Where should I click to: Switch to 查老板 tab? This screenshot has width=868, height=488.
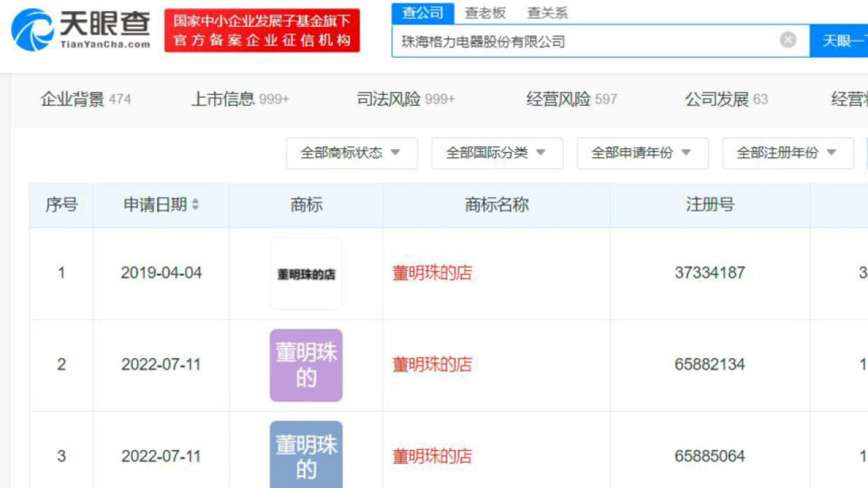tap(485, 13)
